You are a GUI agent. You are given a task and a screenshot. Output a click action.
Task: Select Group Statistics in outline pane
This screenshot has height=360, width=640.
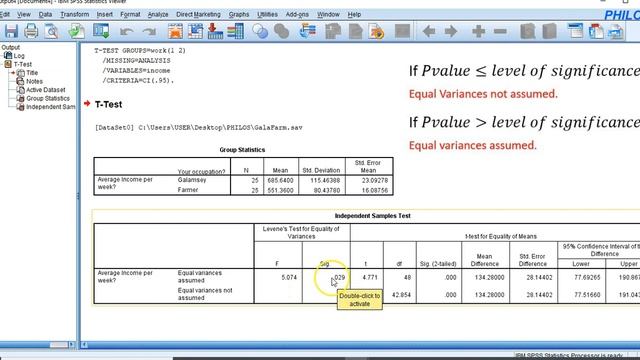[48, 99]
